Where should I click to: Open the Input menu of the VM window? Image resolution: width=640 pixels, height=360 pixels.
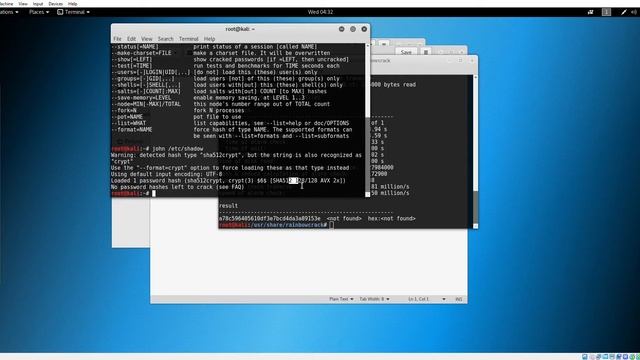coord(38,4)
